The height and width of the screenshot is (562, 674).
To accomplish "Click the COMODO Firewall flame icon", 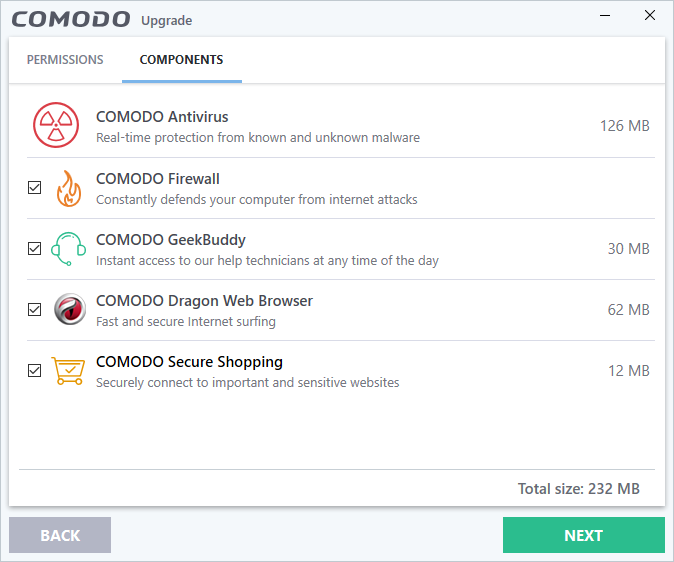I will point(68,188).
